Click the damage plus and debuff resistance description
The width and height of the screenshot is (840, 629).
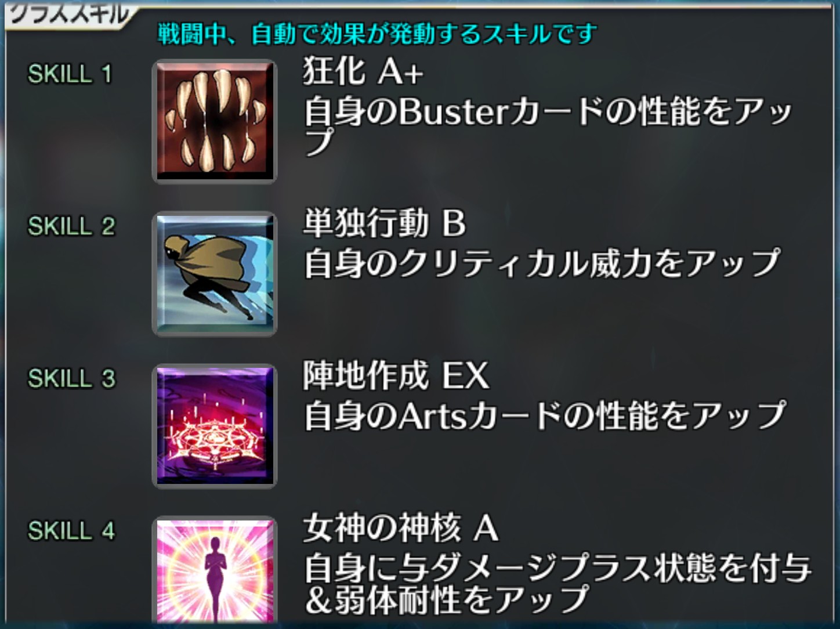click(557, 584)
